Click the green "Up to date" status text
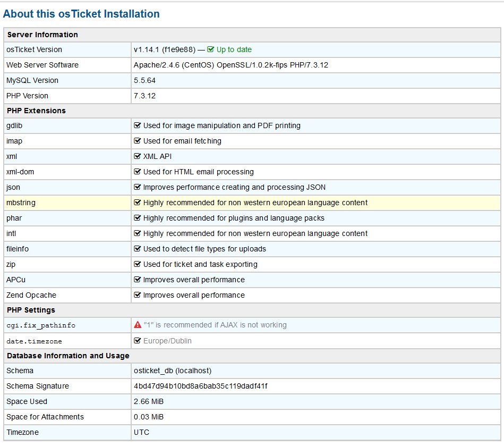504x446 pixels. (x=234, y=49)
